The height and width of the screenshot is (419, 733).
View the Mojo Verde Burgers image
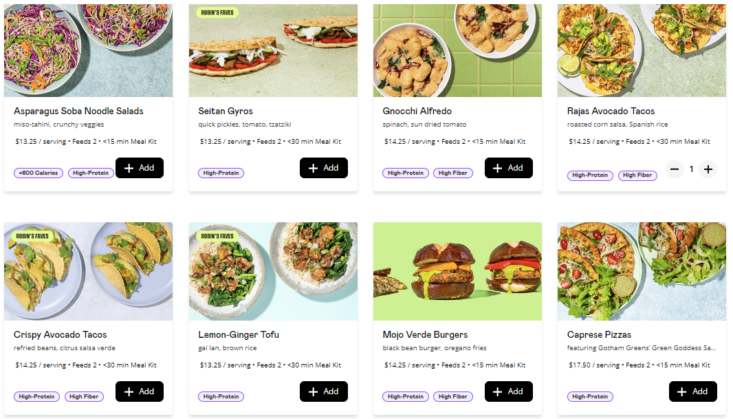pyautogui.click(x=457, y=272)
